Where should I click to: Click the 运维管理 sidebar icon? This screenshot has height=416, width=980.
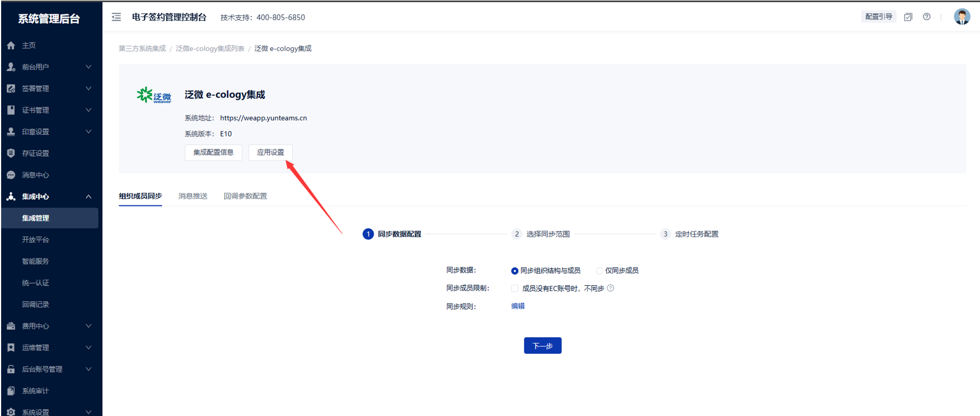coord(11,348)
